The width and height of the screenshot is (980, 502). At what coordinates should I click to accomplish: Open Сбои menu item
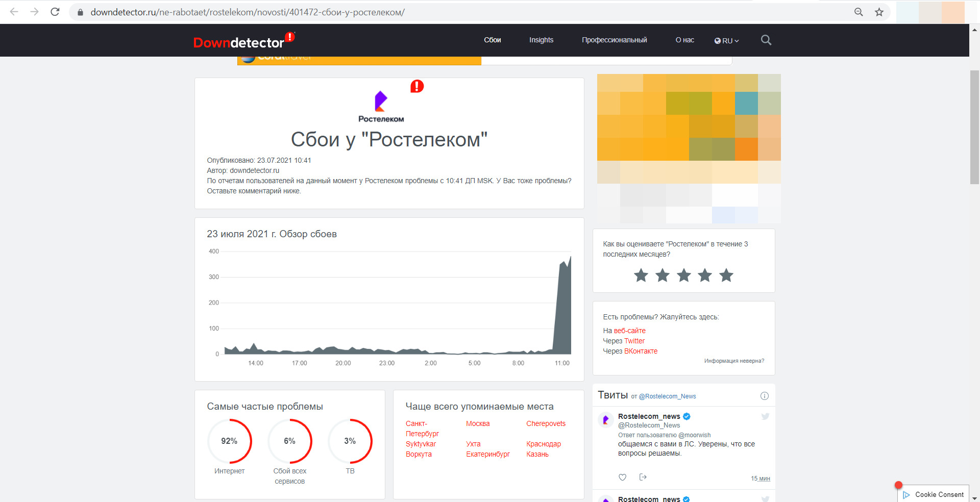493,40
